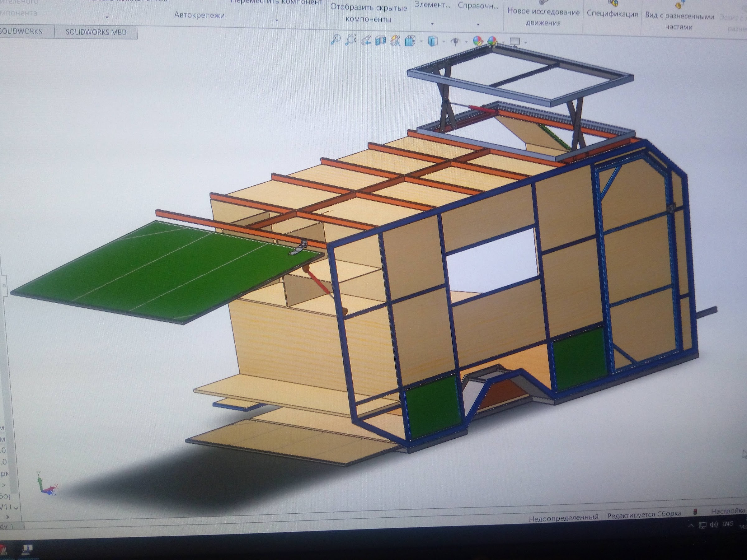Screen dimensions: 747x560
Task: Open the Справочн... dropdown arrow
Action: (478, 25)
